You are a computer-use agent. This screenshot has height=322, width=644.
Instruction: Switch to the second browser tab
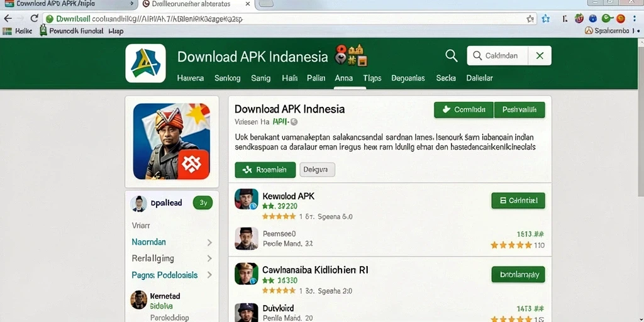point(196,4)
